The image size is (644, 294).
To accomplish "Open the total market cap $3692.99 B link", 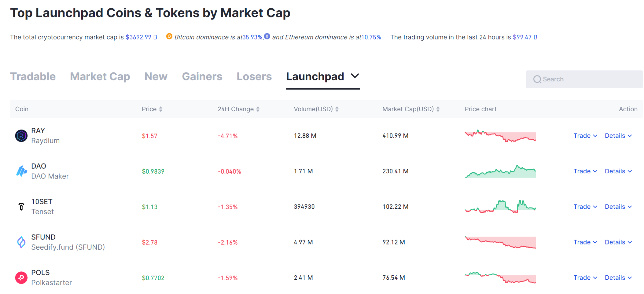I will point(141,37).
